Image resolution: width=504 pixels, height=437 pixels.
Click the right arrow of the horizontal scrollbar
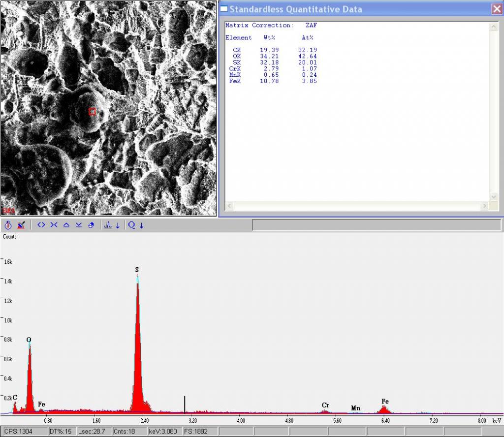(485, 206)
